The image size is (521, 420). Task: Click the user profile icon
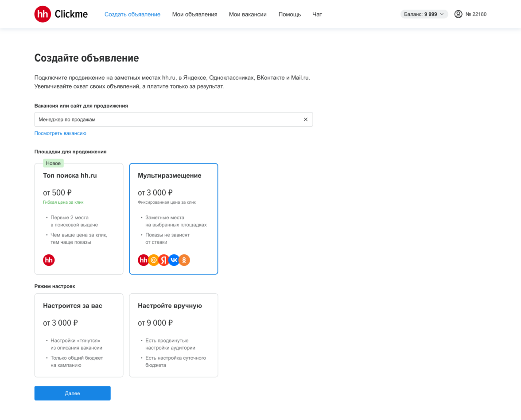(x=458, y=14)
